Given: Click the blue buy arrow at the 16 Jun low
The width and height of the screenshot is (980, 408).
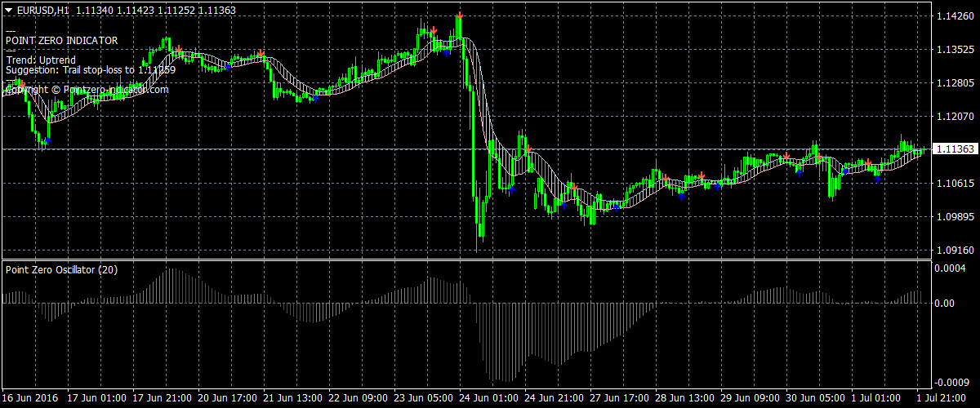Looking at the screenshot, I should pyautogui.click(x=47, y=141).
